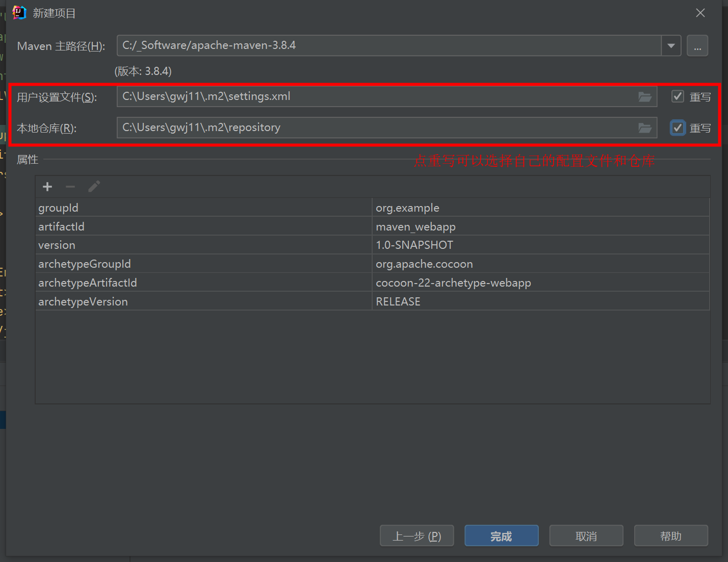Viewport: 728px width, 562px height.
Task: Click the org.example value cell
Action: [541, 208]
